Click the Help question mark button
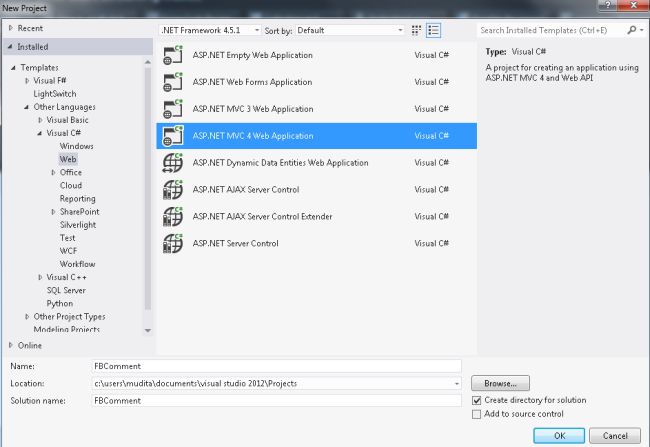Viewport: 650px width, 447px height. point(608,5)
